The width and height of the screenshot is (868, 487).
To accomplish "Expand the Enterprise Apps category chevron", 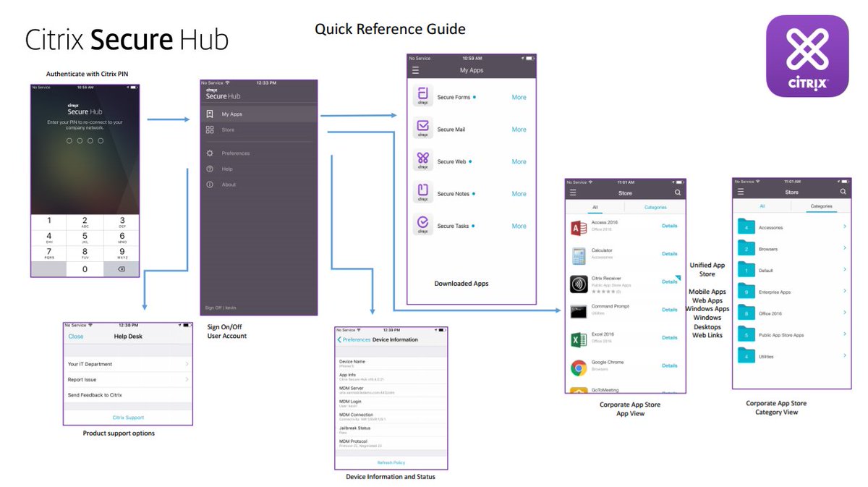I will coord(844,292).
